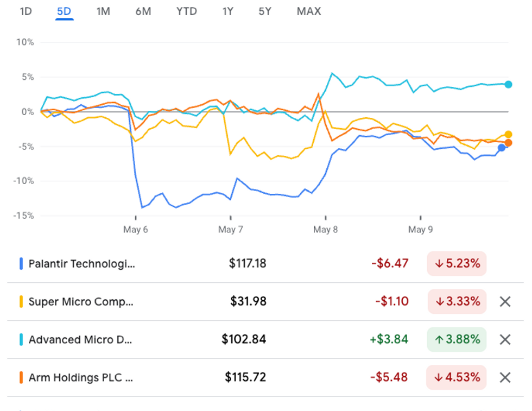This screenshot has height=411, width=532.
Task: Remove Advanced Micro Devices from comparison
Action: click(x=505, y=339)
